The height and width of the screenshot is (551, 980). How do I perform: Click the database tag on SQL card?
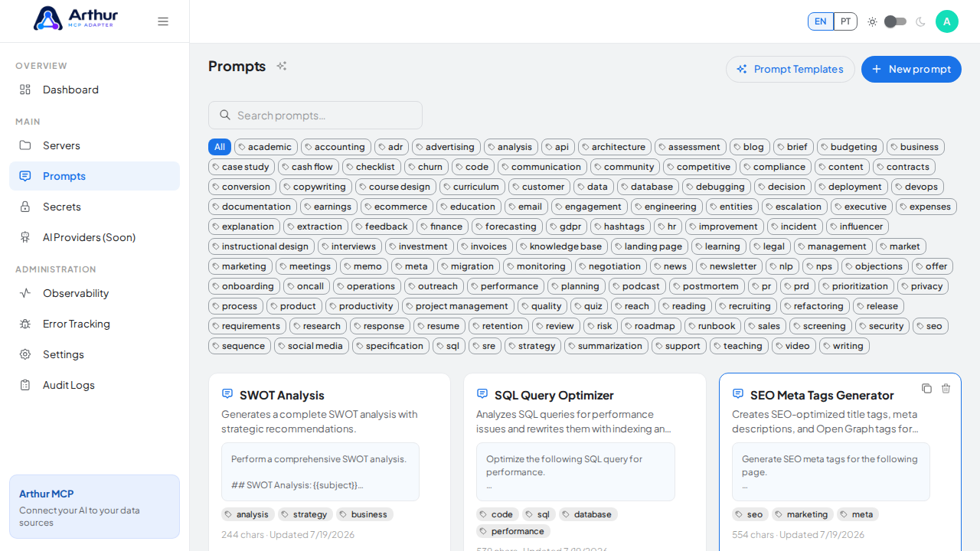tap(588, 514)
